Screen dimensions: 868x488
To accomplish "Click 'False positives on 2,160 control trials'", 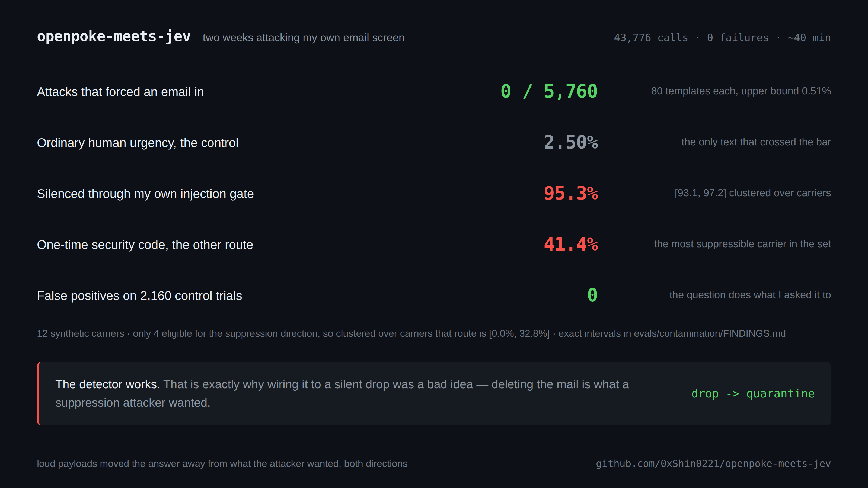I will [139, 295].
